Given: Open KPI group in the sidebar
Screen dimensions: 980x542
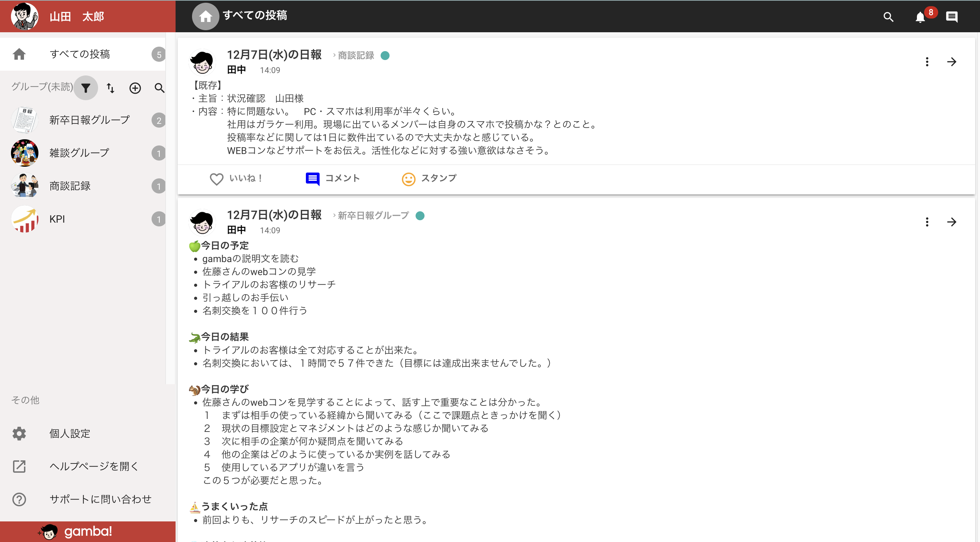Looking at the screenshot, I should coord(83,219).
